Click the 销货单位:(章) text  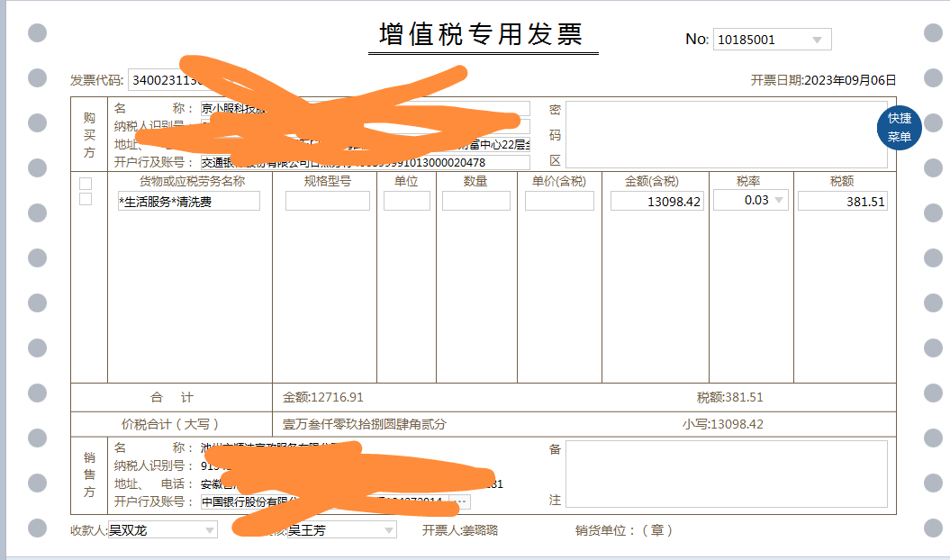pyautogui.click(x=624, y=530)
